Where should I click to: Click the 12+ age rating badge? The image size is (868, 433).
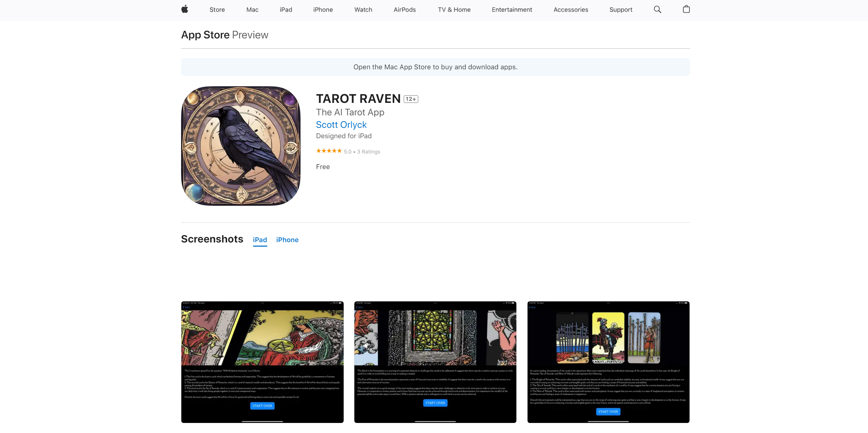click(411, 99)
